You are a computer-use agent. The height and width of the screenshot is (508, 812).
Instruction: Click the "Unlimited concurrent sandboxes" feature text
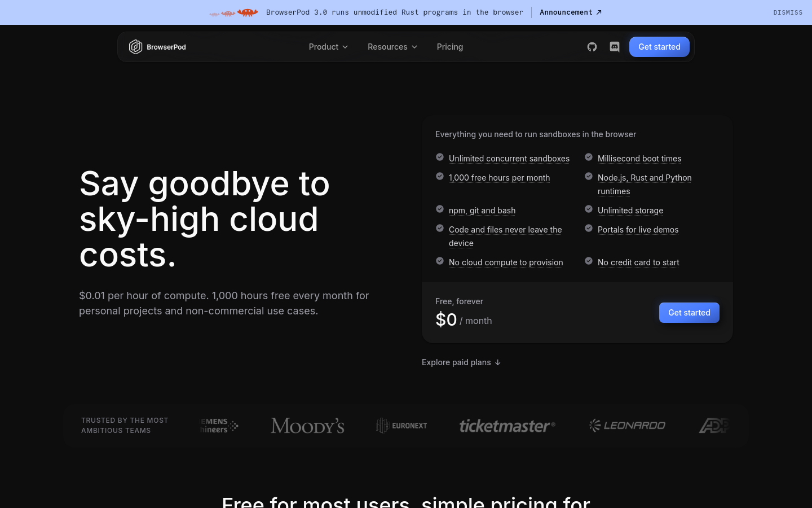[509, 159]
